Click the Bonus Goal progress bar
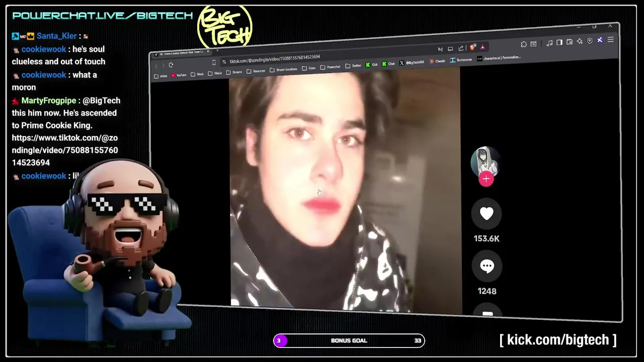Screen dimensions: 644x362 (x=349, y=340)
